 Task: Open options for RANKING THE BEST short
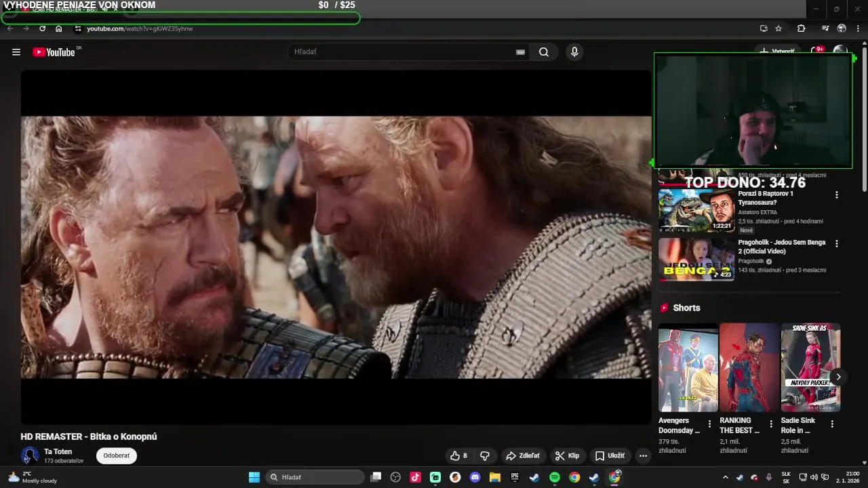[x=771, y=424]
